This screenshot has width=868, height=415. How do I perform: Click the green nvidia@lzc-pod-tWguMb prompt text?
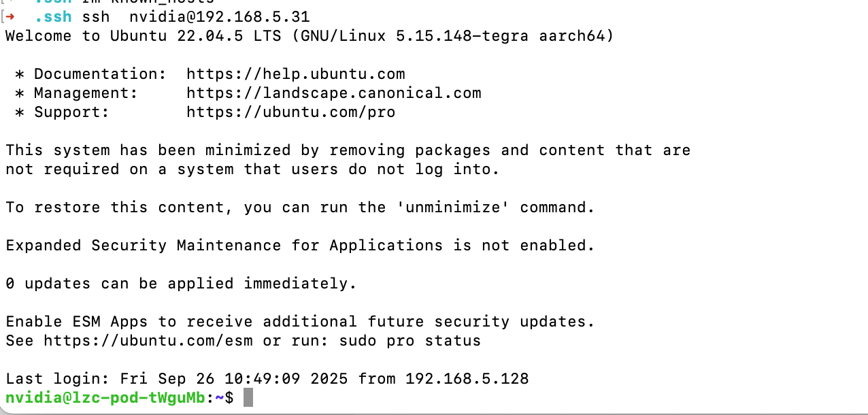(105, 397)
